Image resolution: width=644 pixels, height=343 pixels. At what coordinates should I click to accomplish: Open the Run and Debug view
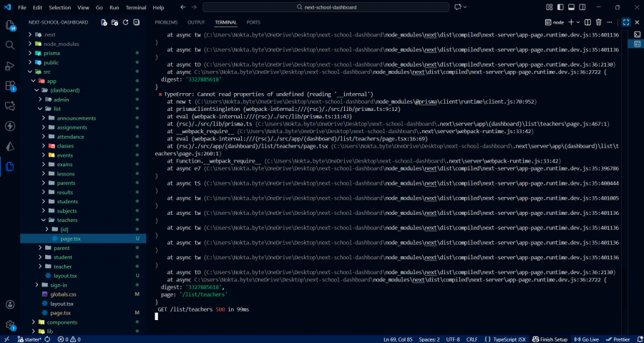10,65
